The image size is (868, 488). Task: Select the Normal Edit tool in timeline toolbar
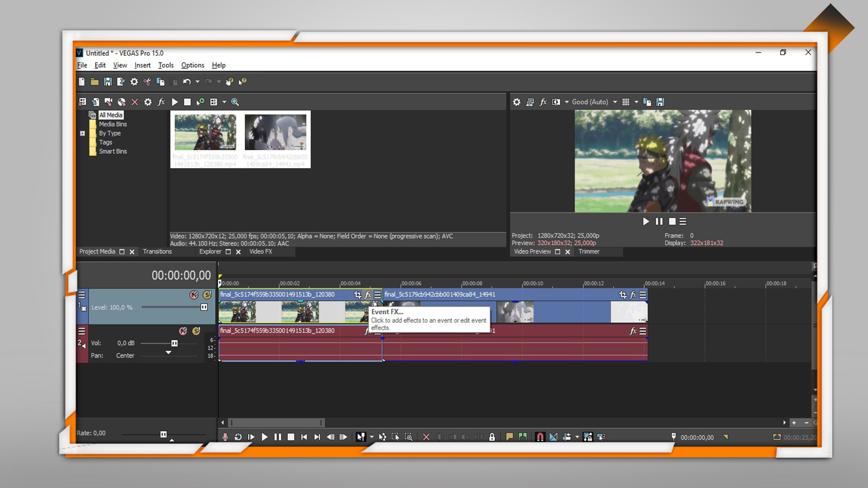[x=360, y=437]
